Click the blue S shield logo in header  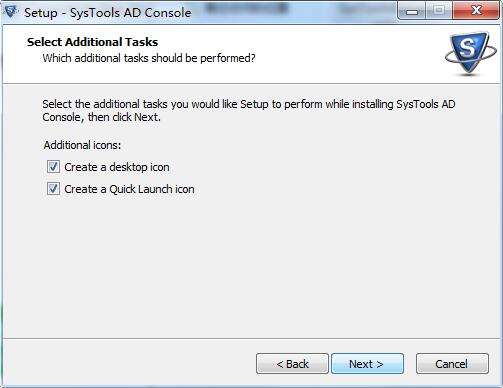(x=471, y=53)
